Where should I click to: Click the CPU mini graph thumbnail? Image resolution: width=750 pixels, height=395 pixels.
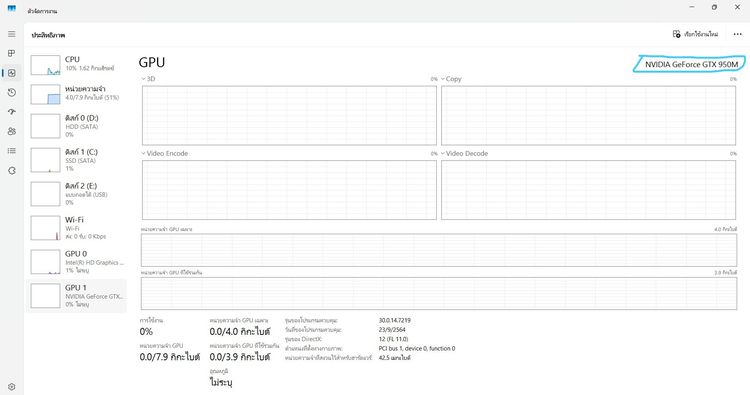pos(45,65)
